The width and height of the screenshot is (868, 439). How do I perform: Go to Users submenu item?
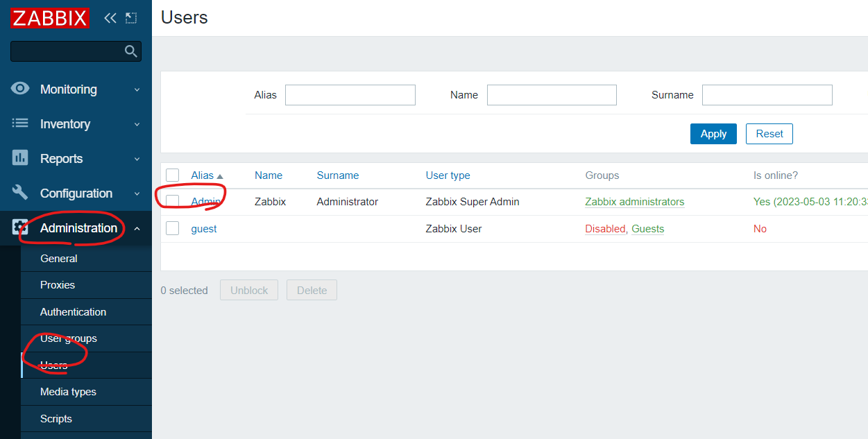(86, 365)
